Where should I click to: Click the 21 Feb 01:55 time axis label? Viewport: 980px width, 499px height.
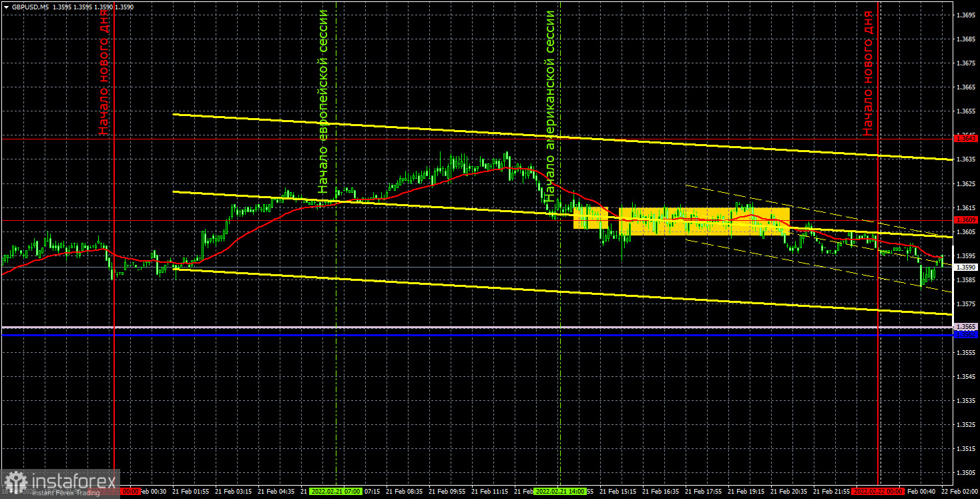pyautogui.click(x=190, y=491)
